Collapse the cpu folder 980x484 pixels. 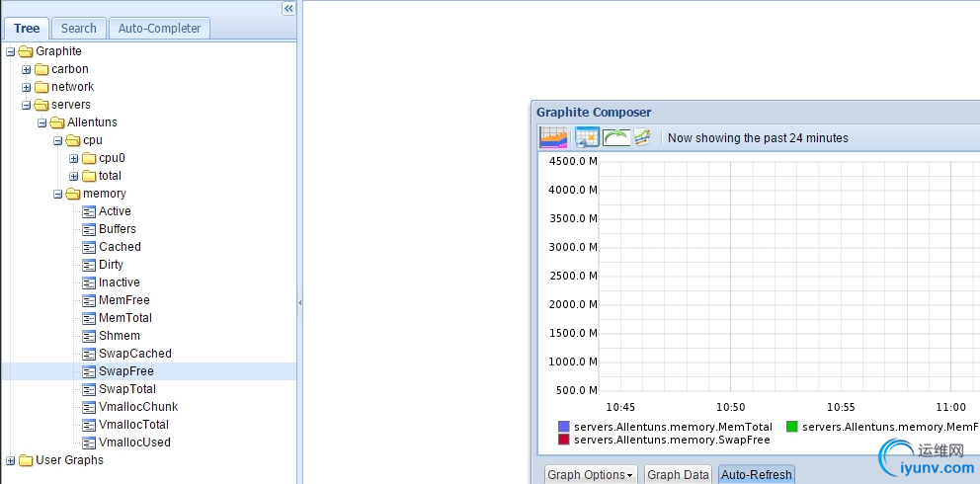pos(57,140)
